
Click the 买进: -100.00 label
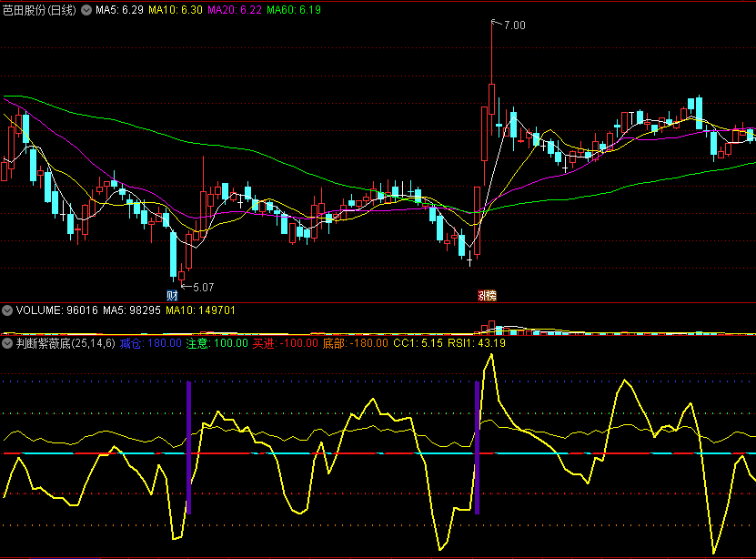tap(286, 343)
